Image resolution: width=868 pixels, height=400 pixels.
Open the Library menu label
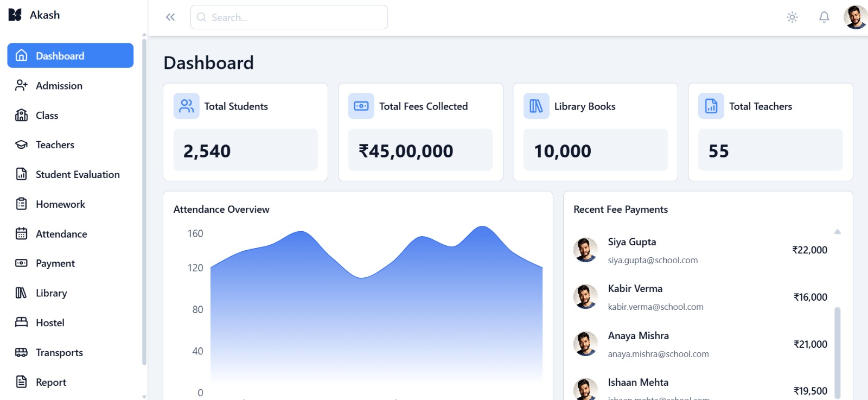pos(52,293)
